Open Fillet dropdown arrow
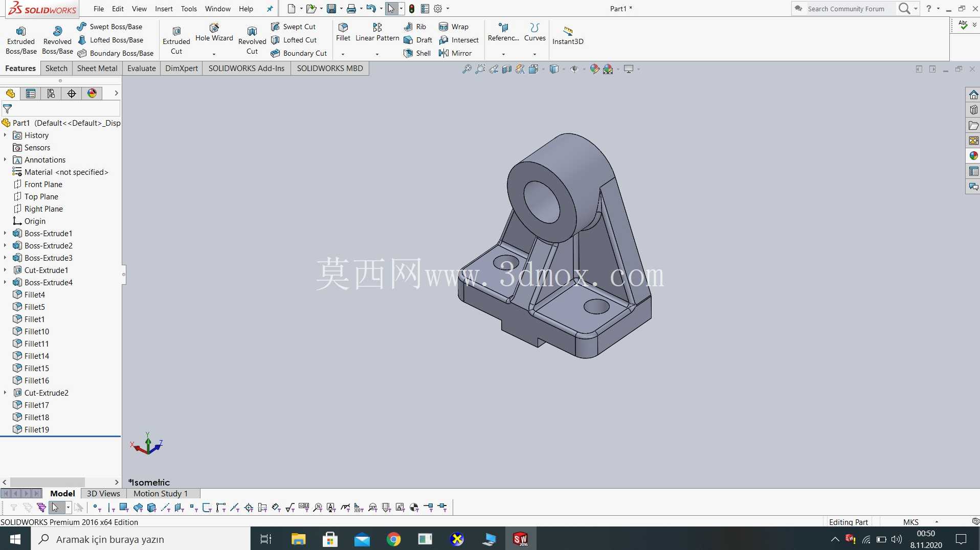The width and height of the screenshot is (980, 550). click(x=343, y=54)
